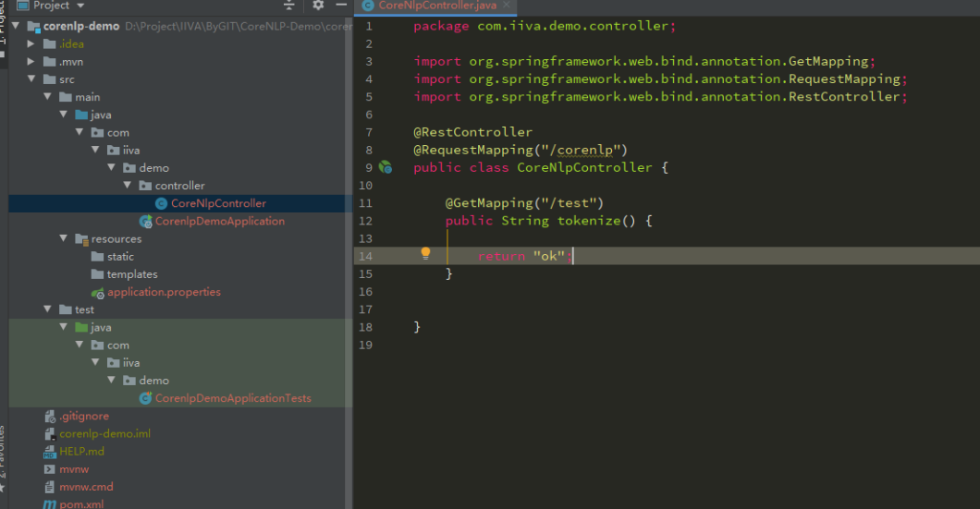
Task: Open HELP.md file
Action: point(81,452)
